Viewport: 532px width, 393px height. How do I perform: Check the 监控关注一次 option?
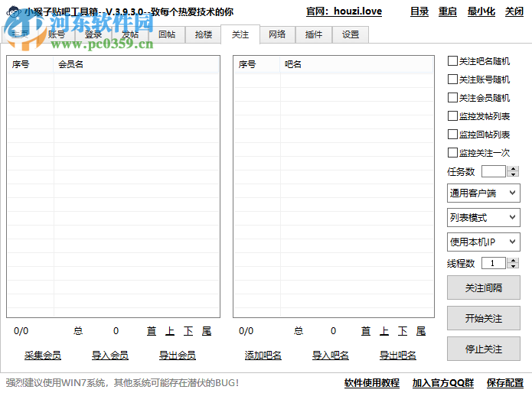coord(452,152)
